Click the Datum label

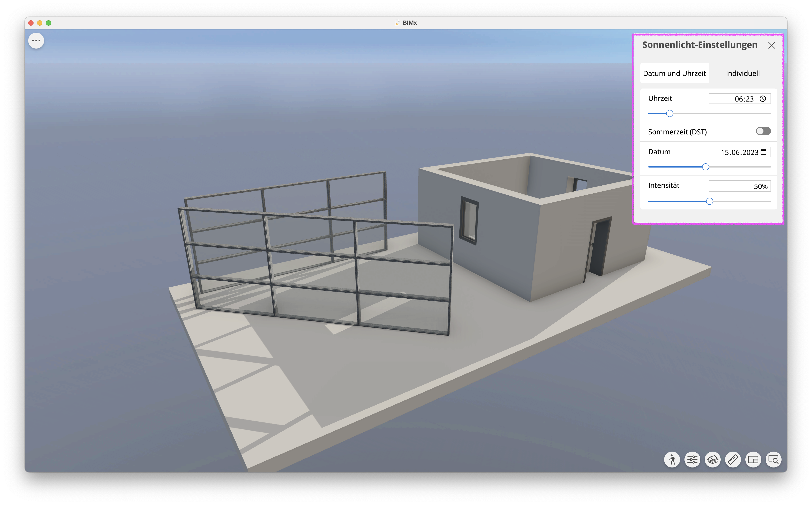(x=659, y=152)
